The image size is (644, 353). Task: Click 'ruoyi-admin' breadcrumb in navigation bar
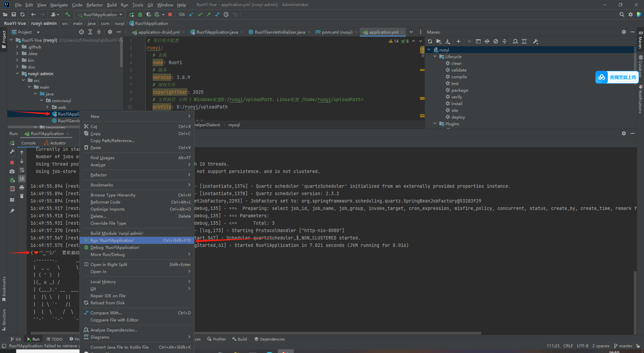[44, 23]
